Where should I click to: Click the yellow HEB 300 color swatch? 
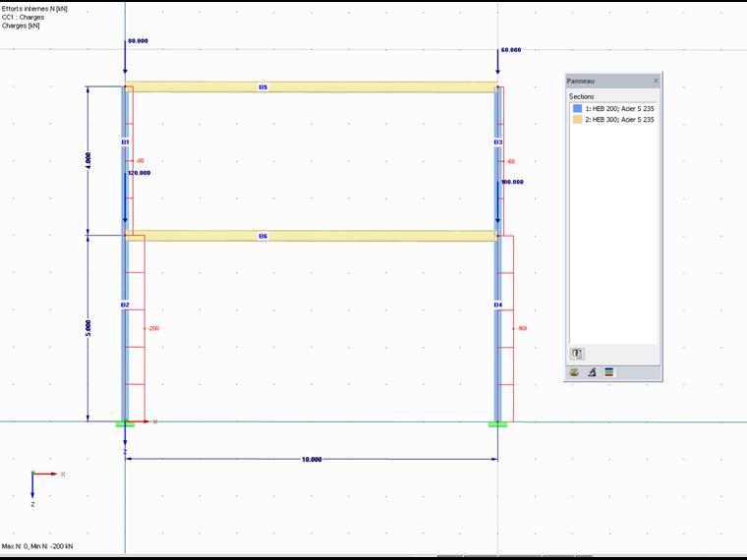(x=577, y=120)
